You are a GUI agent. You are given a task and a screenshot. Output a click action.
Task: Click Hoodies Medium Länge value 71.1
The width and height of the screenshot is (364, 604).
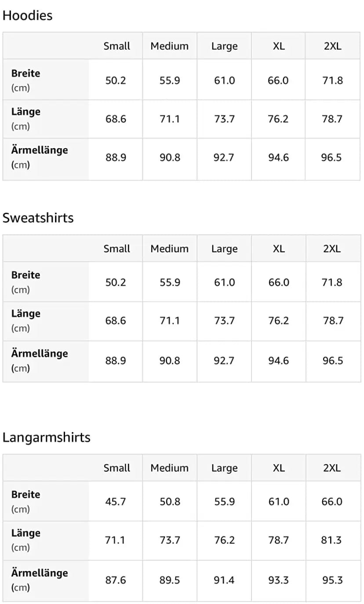coord(170,119)
